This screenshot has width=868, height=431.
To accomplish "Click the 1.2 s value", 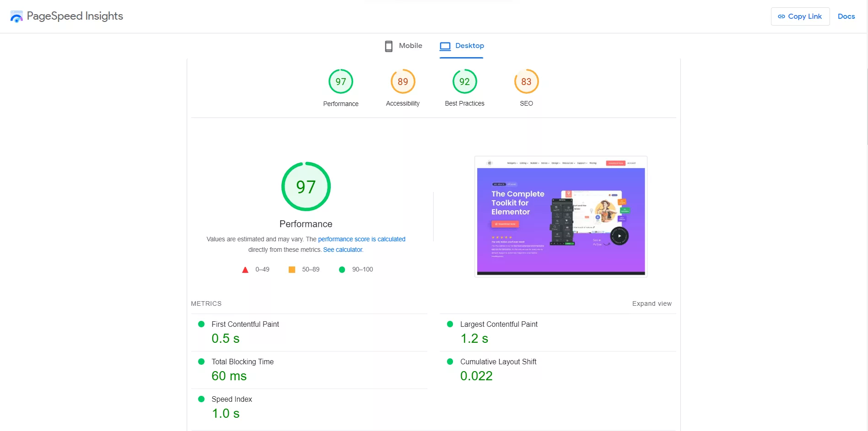I will click(474, 339).
